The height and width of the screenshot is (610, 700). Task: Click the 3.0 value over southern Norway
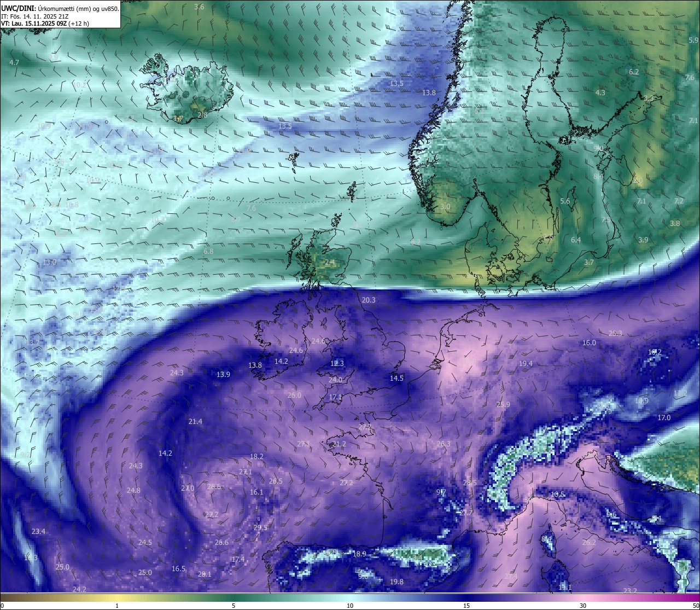(x=445, y=206)
